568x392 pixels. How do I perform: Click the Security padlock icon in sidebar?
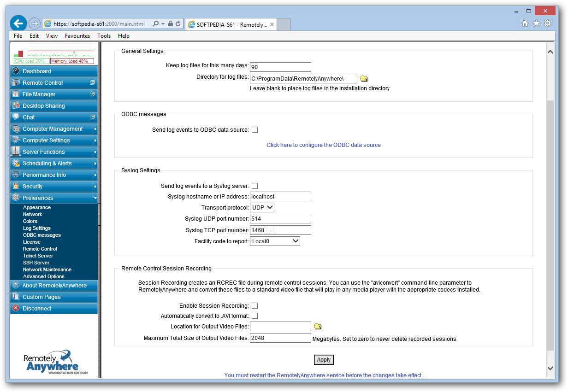pos(16,186)
